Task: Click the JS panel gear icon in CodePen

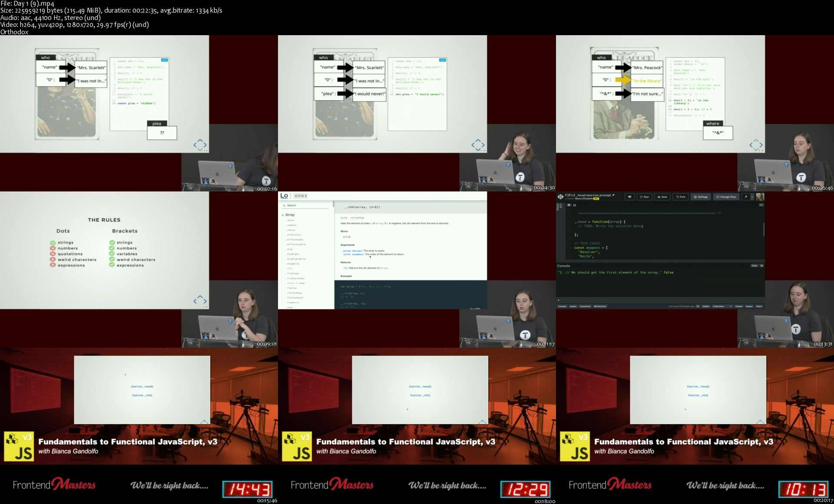Action: [569, 205]
